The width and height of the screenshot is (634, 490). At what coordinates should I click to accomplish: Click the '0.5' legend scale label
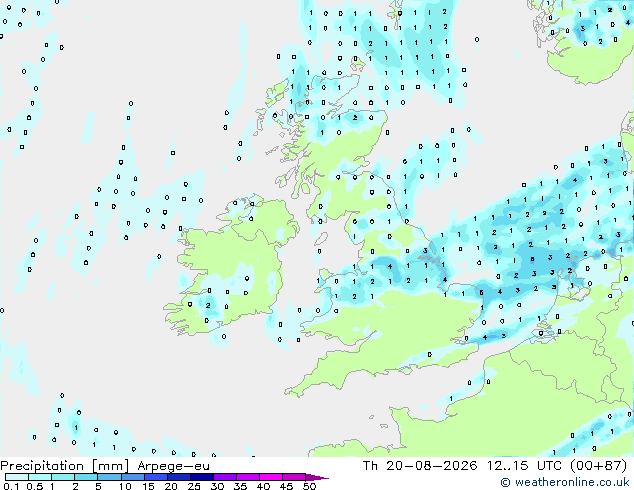pyautogui.click(x=35, y=486)
